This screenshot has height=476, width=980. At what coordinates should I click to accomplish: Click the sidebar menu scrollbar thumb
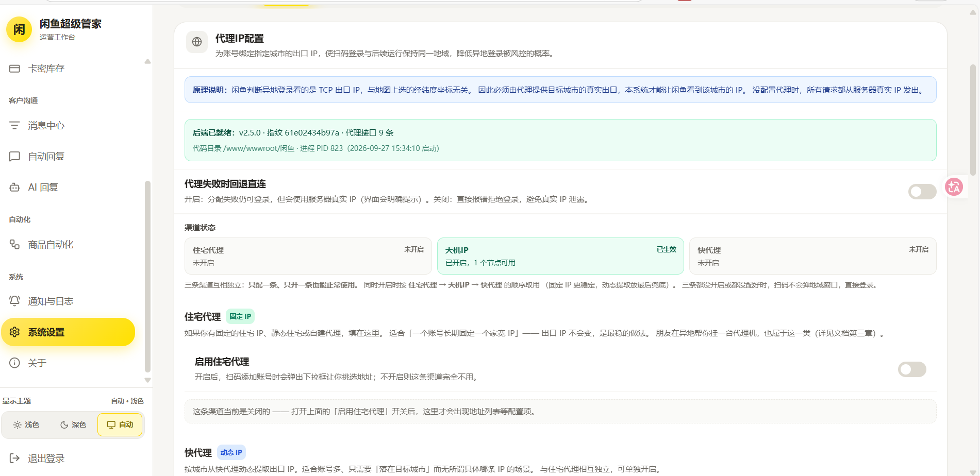(147, 276)
